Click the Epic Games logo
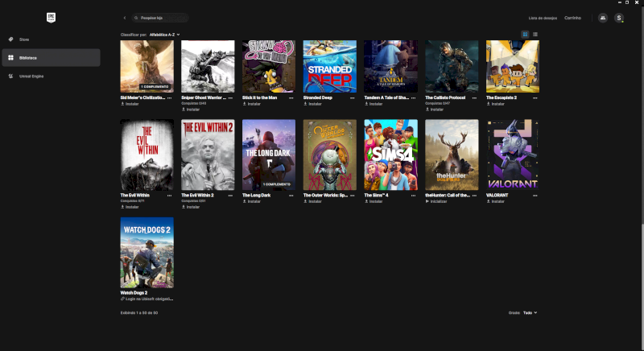Screen dimensions: 644x351 click(51, 18)
